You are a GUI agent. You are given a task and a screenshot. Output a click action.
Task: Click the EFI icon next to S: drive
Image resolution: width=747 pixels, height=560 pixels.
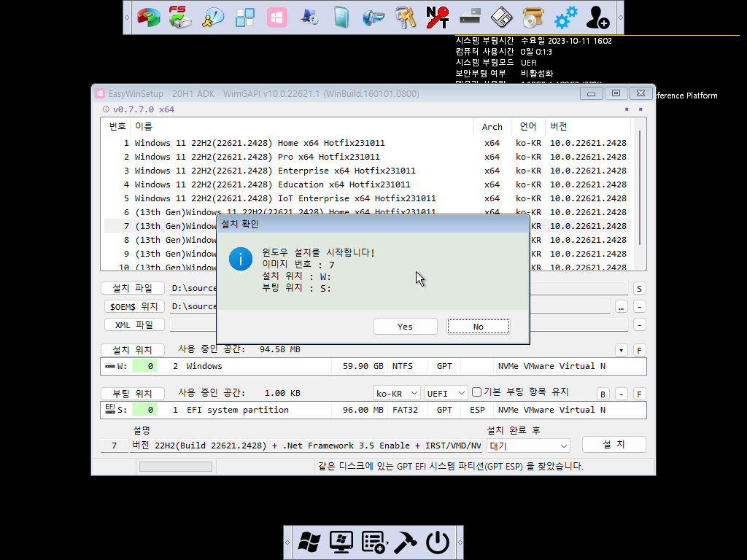coord(110,408)
